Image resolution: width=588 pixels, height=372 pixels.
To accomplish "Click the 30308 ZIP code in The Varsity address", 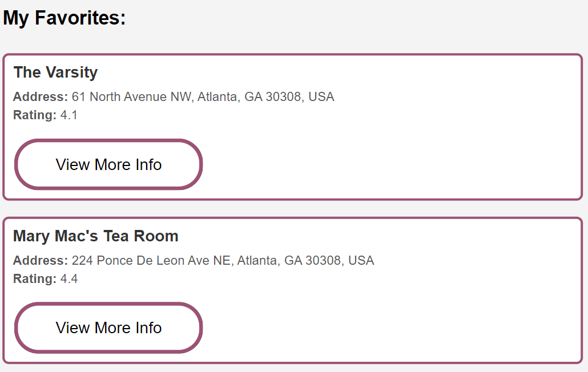I will 284,97.
